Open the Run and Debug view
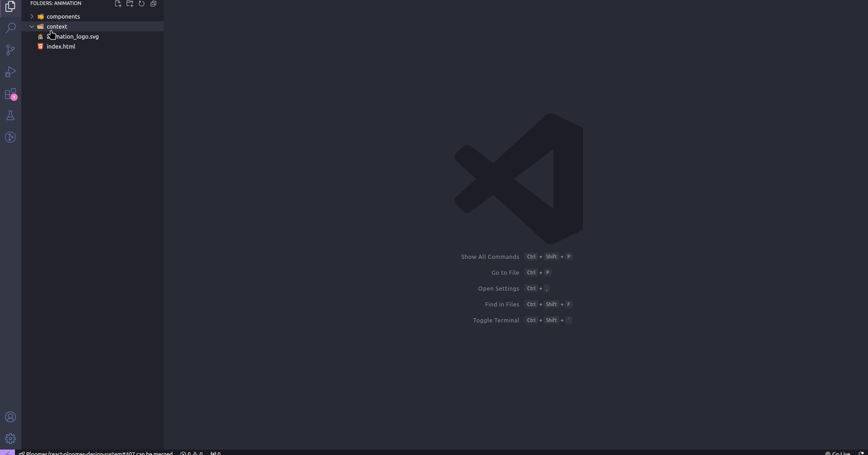The image size is (868, 455). [10, 72]
